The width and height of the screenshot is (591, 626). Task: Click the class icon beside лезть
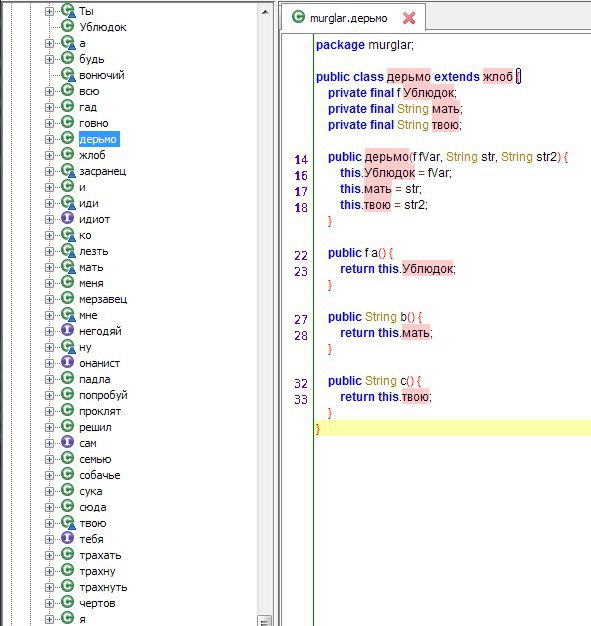click(x=68, y=250)
